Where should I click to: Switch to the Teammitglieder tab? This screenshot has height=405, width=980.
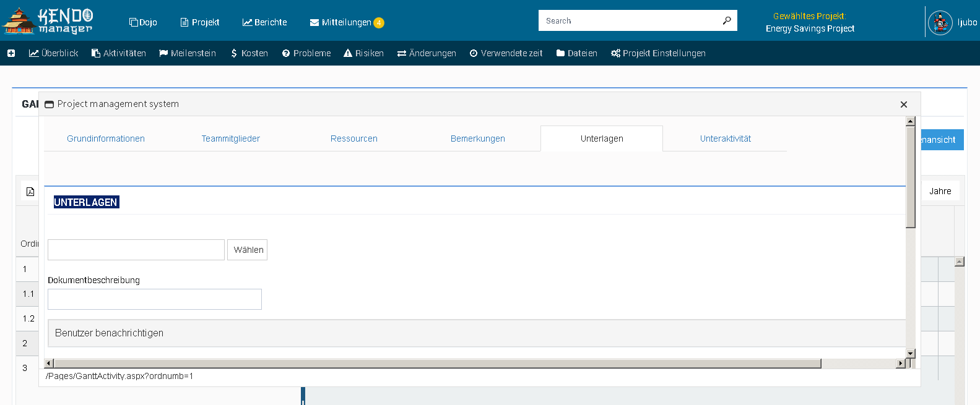tap(230, 139)
